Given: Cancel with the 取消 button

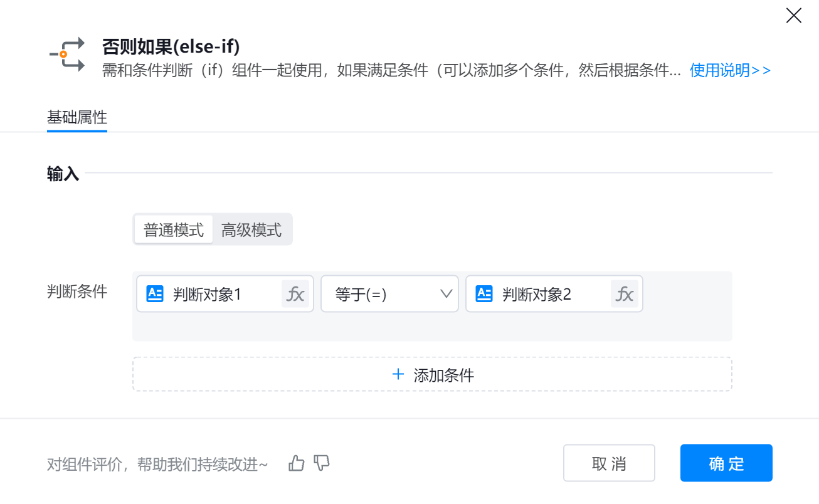Looking at the screenshot, I should 609,463.
